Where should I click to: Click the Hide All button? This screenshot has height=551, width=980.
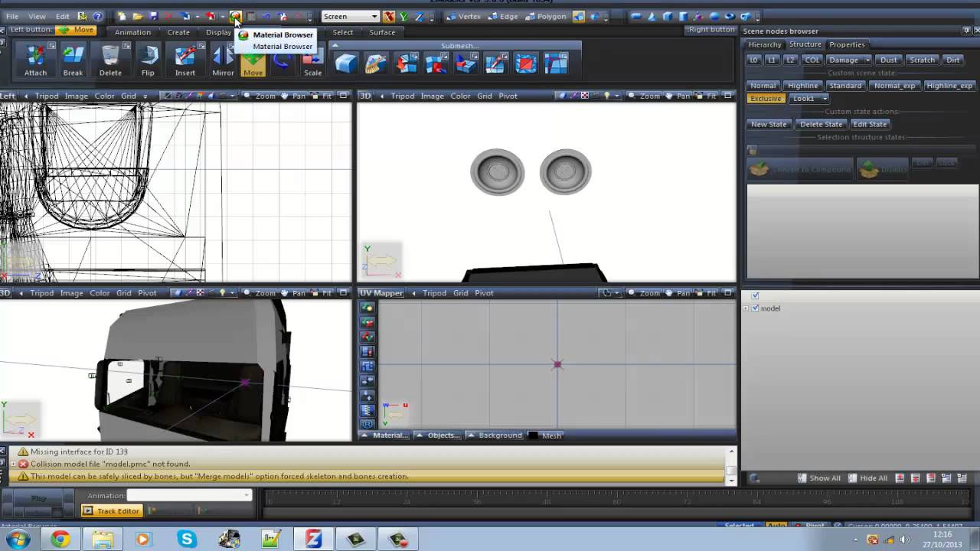tap(867, 478)
